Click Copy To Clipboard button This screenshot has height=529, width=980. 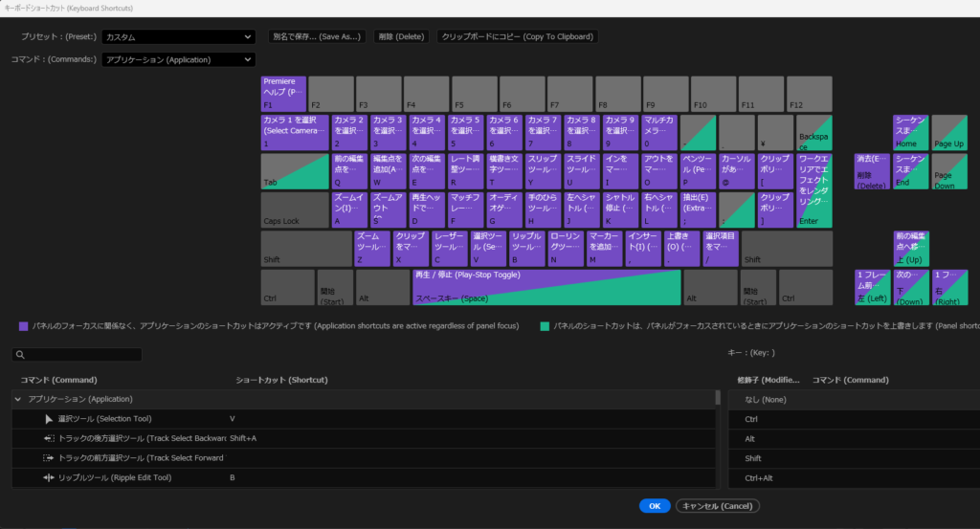tap(518, 37)
